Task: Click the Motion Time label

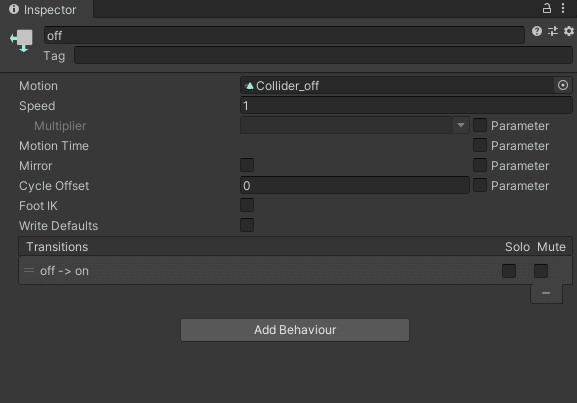Action: pos(54,146)
